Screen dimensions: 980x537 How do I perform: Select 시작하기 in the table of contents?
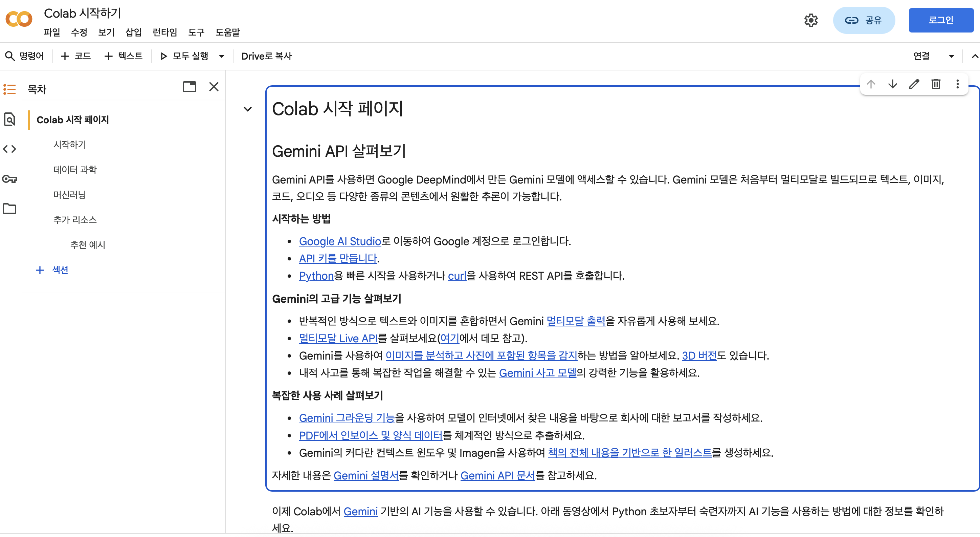coord(70,145)
